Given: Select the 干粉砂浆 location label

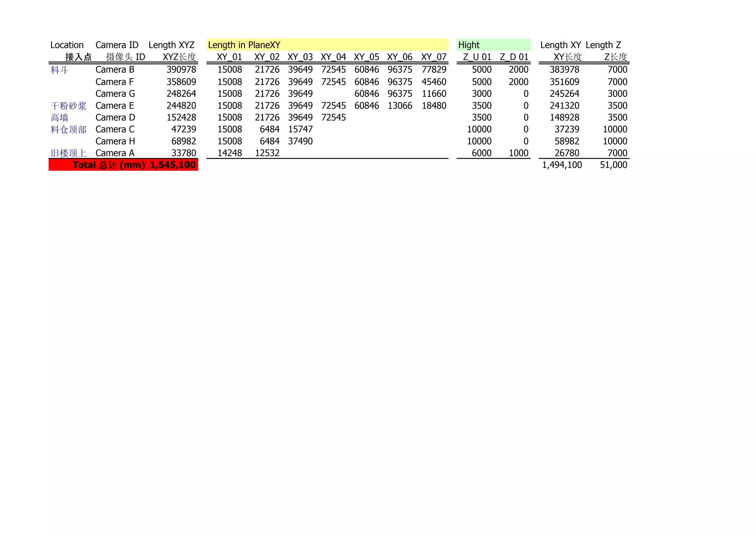Looking at the screenshot, I should coord(68,106).
